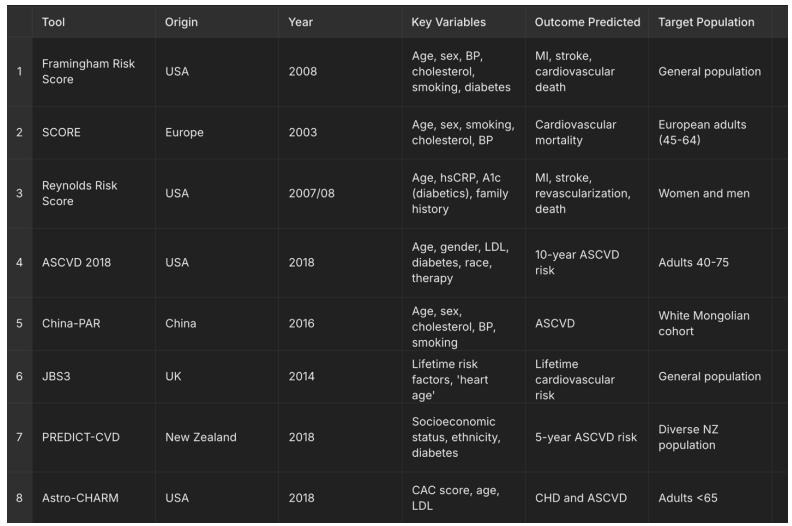Image resolution: width=792 pixels, height=526 pixels.
Task: Click the New Zealand origin cell
Action: coord(201,437)
